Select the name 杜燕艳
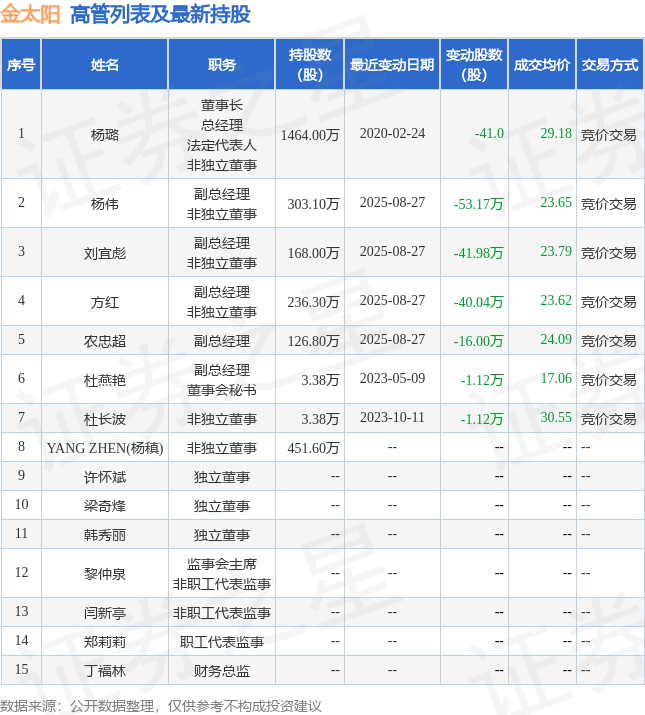 (104, 380)
